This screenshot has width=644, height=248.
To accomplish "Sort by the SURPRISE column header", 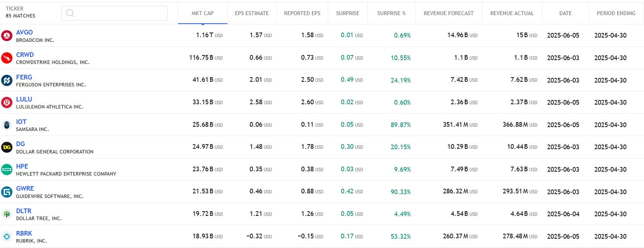I will (348, 13).
